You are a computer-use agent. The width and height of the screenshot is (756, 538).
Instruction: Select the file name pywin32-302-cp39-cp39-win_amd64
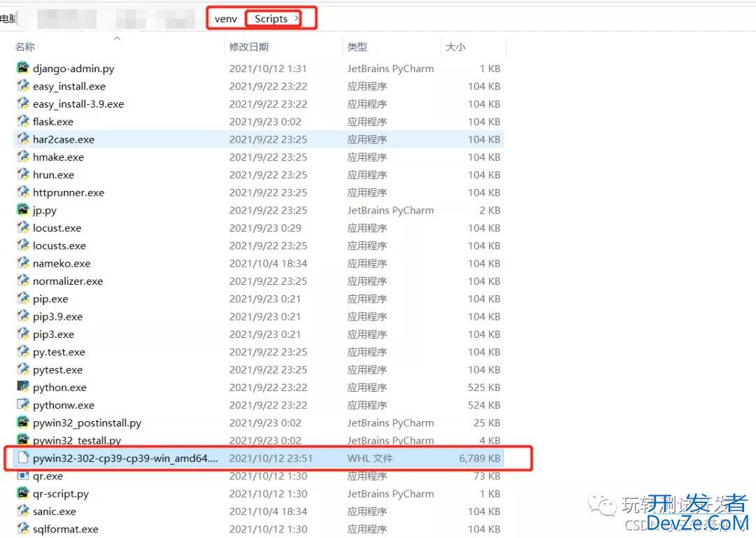pyautogui.click(x=125, y=458)
